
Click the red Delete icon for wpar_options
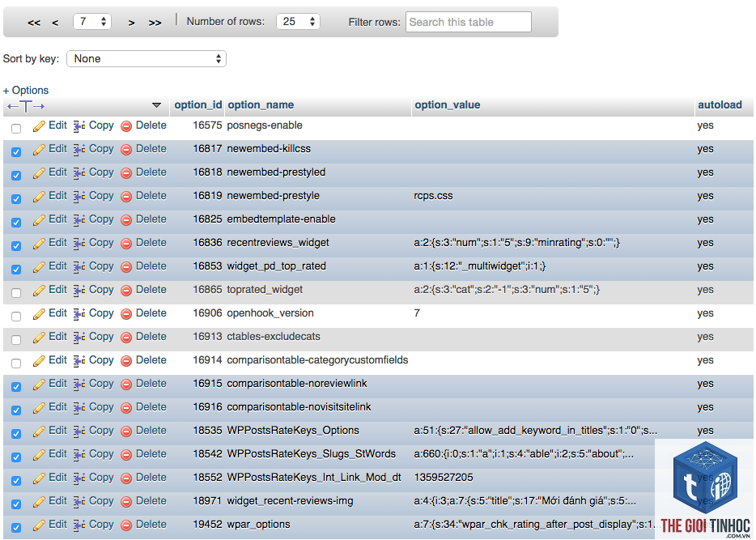(126, 525)
